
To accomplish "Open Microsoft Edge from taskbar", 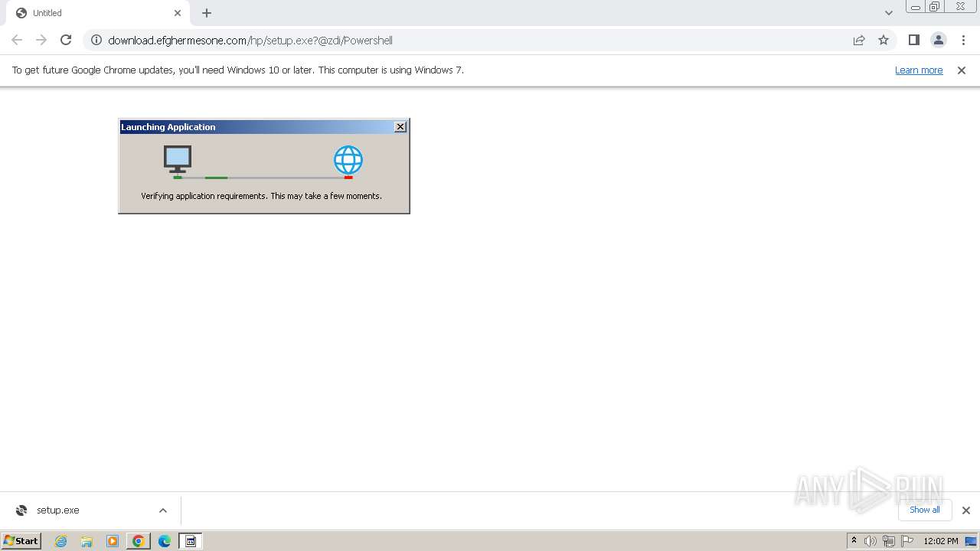I will (x=165, y=541).
